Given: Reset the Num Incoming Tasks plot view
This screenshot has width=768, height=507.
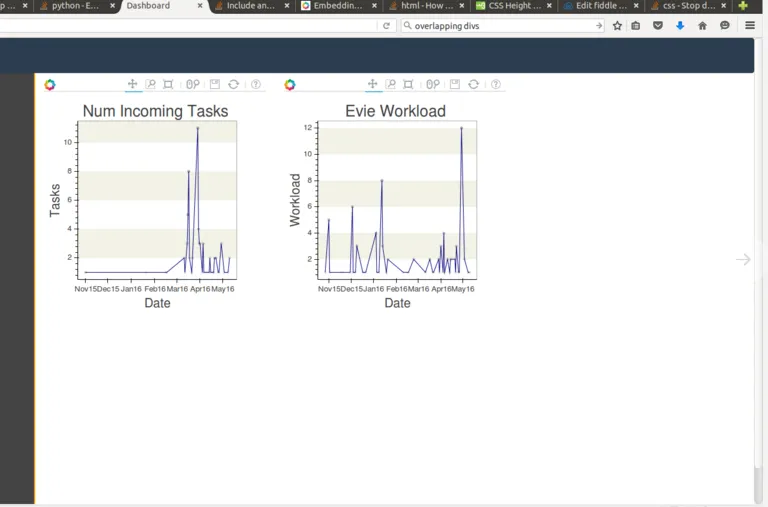Looking at the screenshot, I should [234, 84].
